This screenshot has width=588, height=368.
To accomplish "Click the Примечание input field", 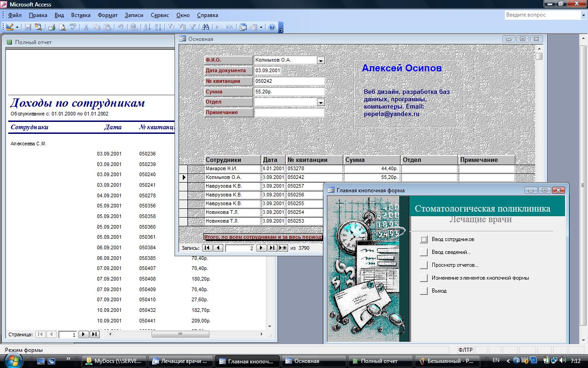I will coord(289,113).
